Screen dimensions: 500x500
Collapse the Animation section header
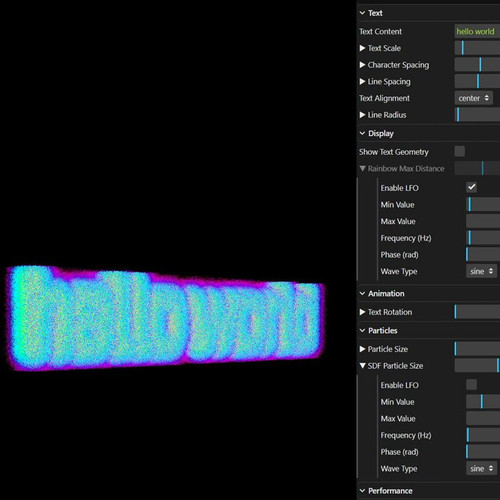tap(428, 294)
